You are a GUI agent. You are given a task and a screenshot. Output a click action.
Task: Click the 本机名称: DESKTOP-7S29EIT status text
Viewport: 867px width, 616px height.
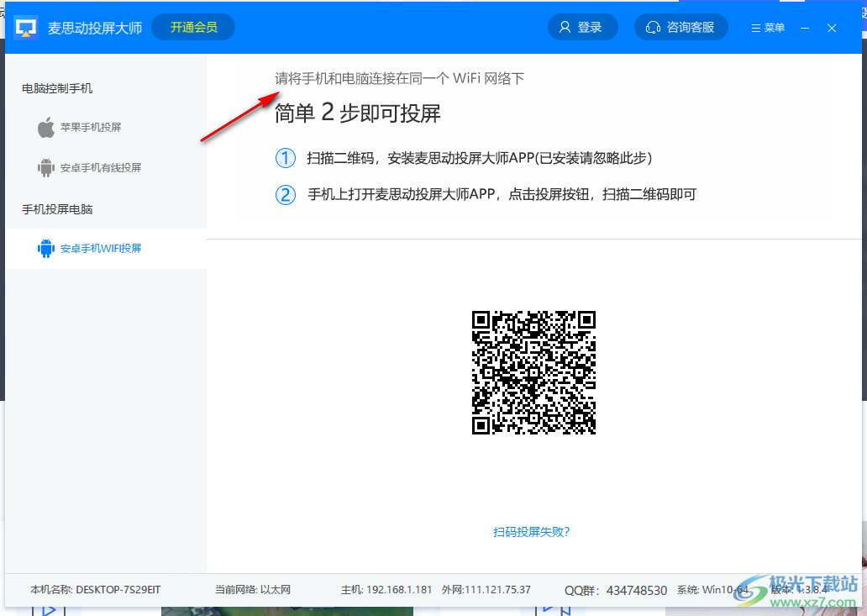[x=95, y=590]
